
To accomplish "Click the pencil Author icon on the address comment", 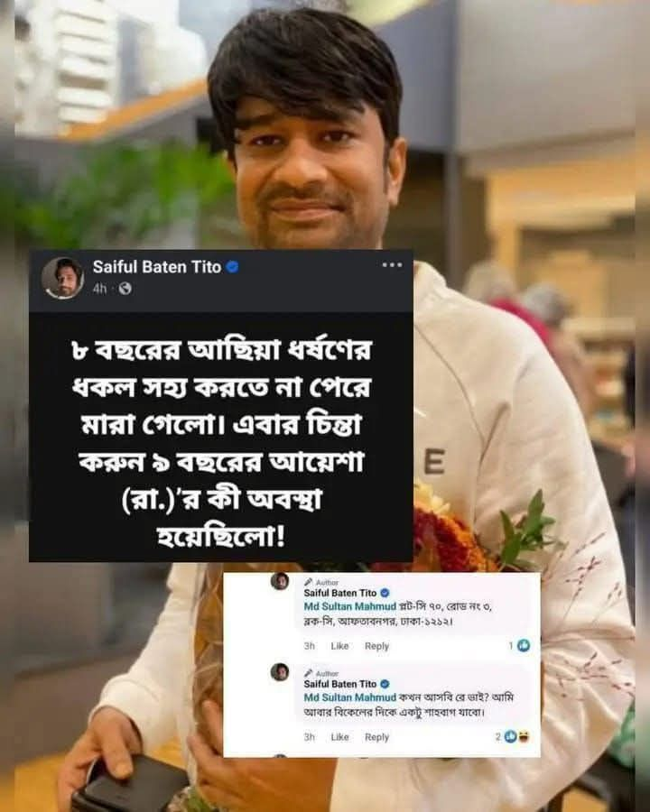I will [x=309, y=582].
